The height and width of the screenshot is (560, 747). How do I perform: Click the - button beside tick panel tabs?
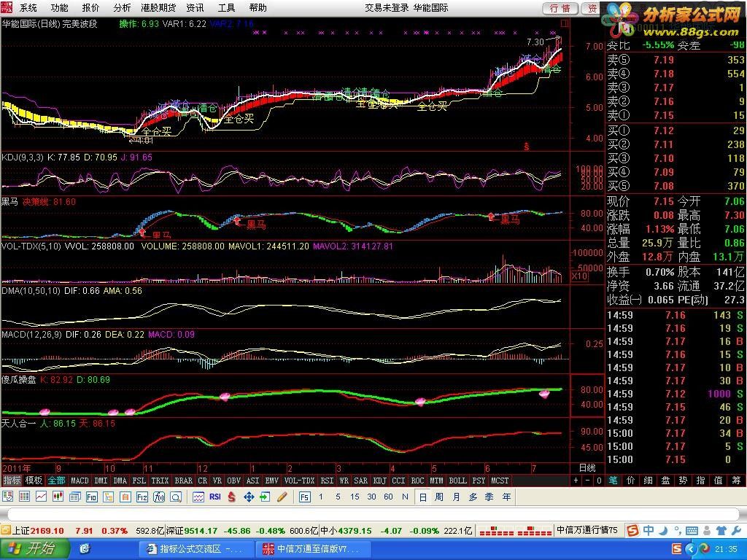(587, 481)
